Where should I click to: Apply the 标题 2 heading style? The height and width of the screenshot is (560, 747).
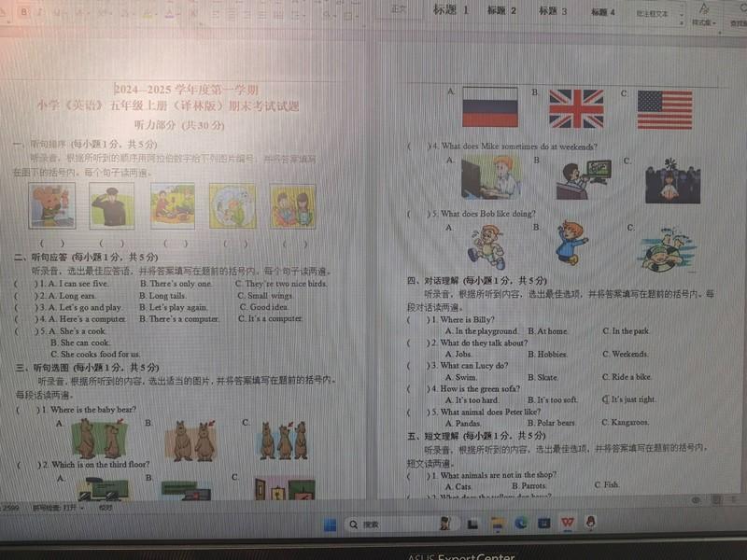(501, 10)
